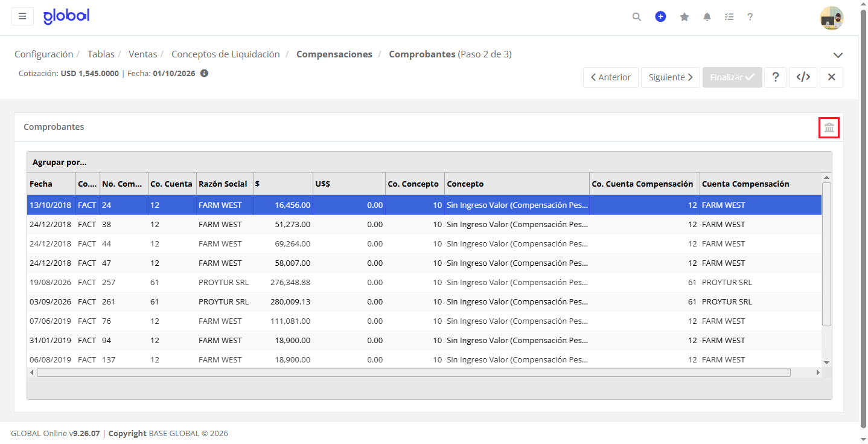The width and height of the screenshot is (868, 444).
Task: Open notifications bell icon
Action: (707, 17)
